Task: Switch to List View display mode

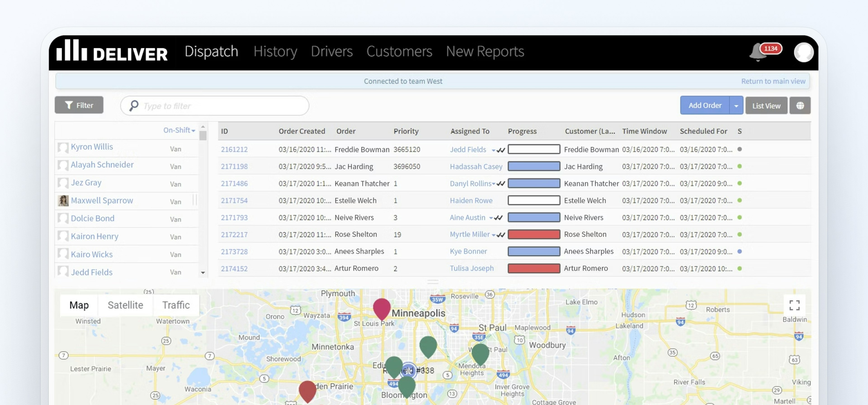Action: (766, 105)
